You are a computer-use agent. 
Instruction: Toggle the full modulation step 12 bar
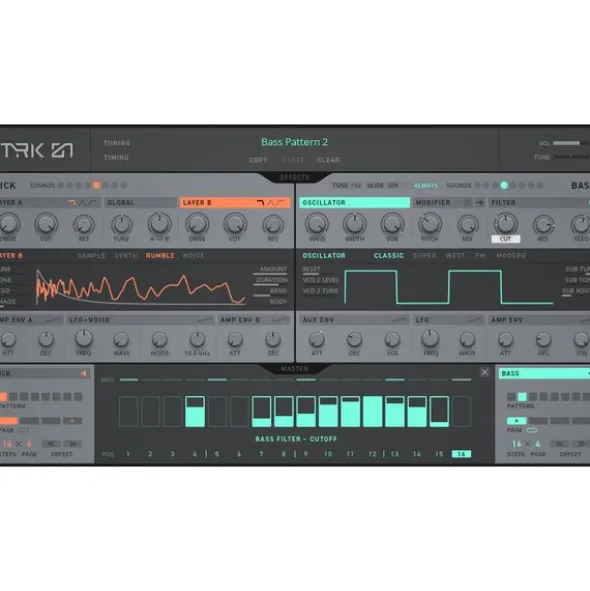pyautogui.click(x=372, y=411)
